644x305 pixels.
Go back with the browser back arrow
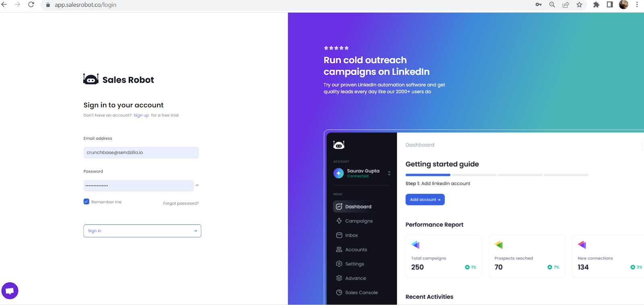tap(4, 4)
